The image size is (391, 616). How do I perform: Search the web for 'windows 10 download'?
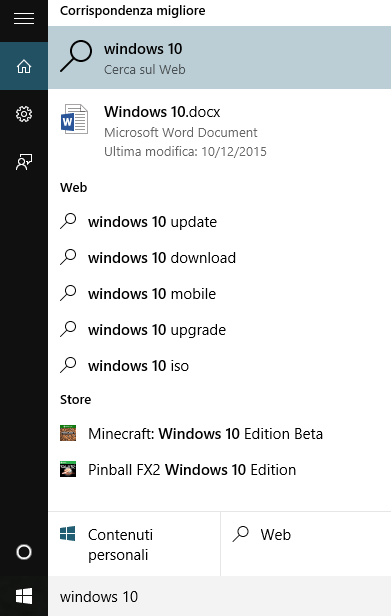tap(219, 258)
